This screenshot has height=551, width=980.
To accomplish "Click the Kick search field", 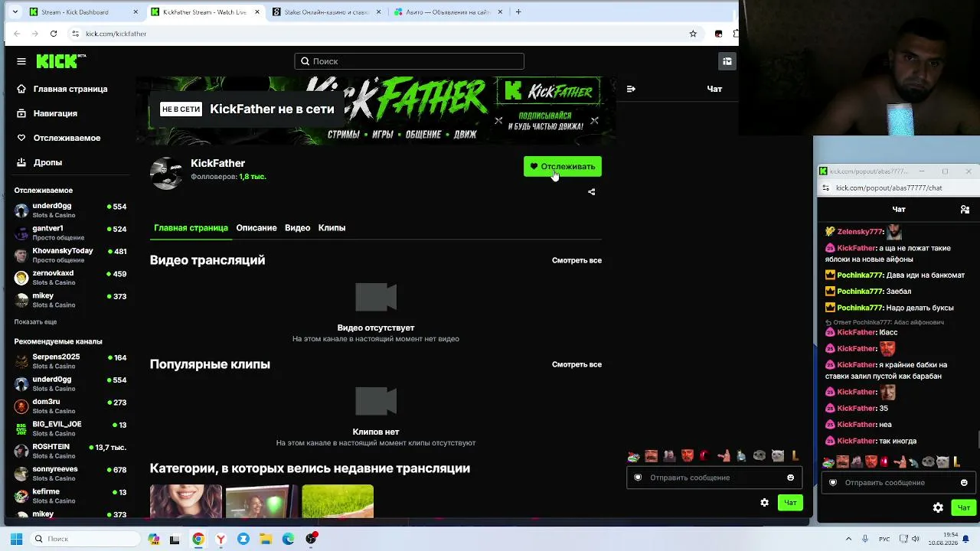I will pyautogui.click(x=410, y=61).
